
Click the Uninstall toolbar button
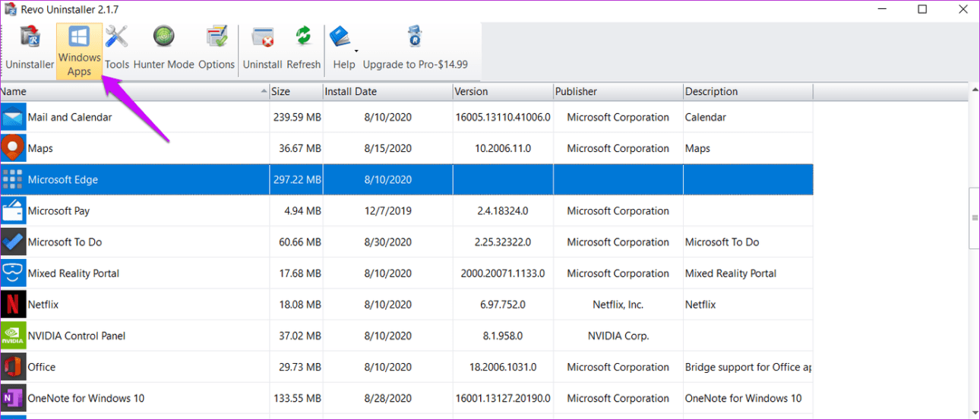click(x=262, y=49)
